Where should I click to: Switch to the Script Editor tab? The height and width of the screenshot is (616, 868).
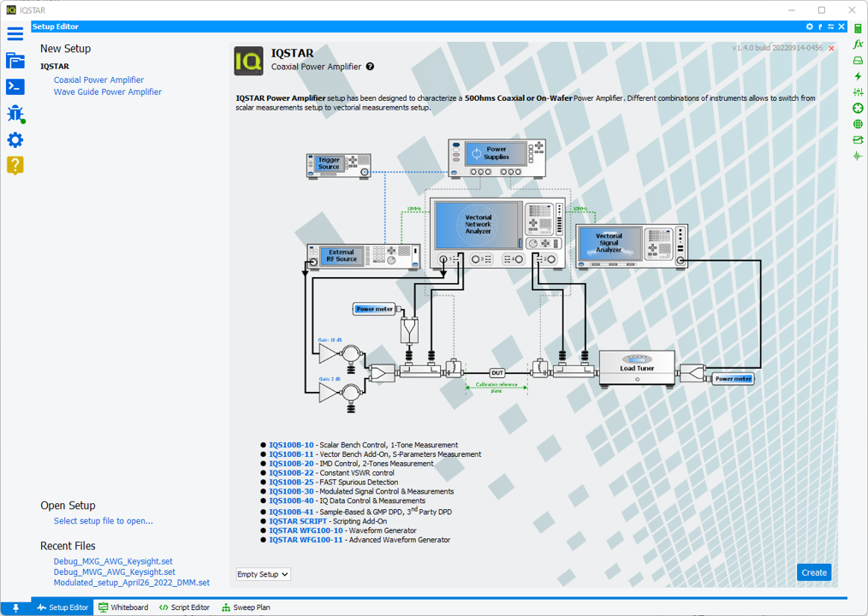(184, 607)
